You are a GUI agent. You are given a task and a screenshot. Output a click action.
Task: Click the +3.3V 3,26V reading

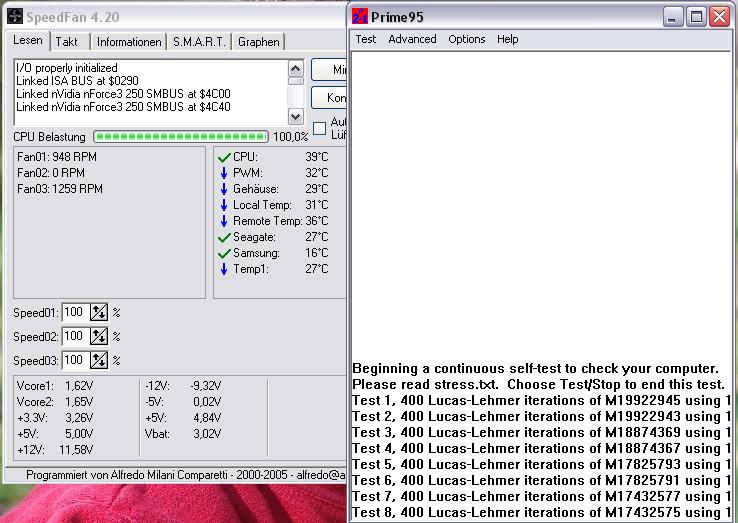pos(55,418)
